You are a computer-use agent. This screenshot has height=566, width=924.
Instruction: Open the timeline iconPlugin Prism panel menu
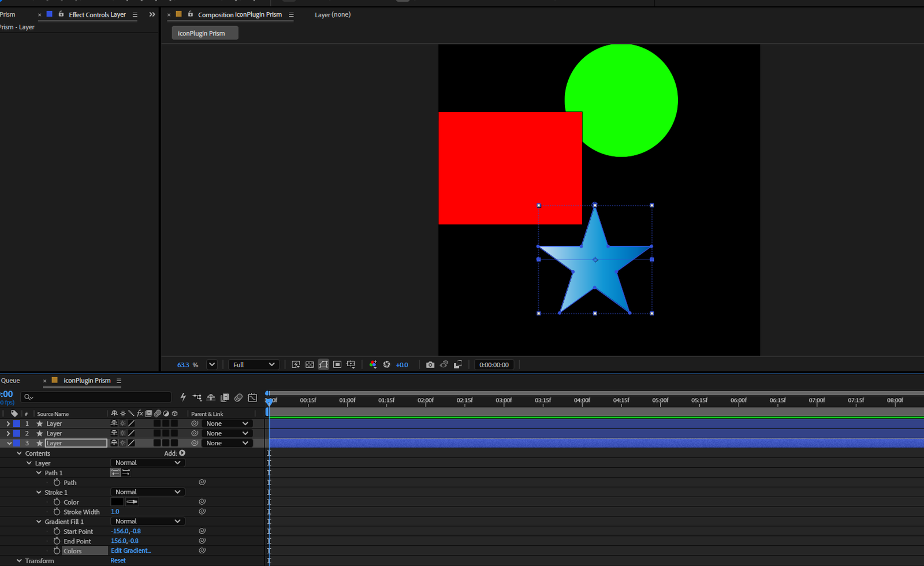119,381
